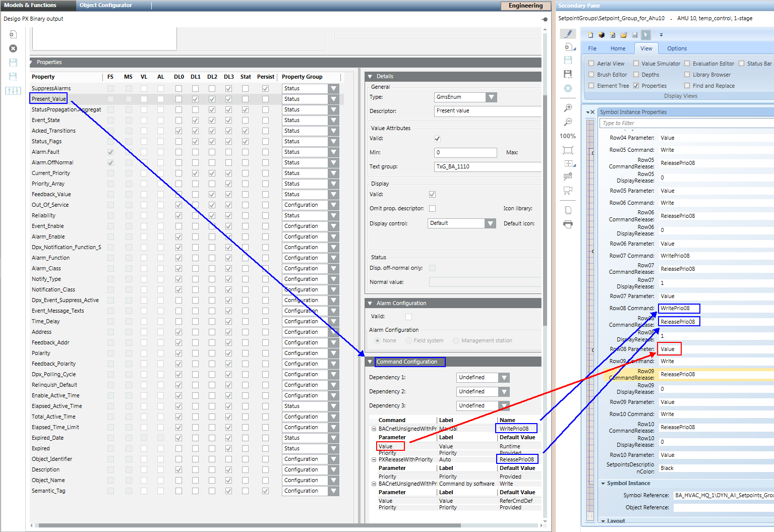Click the Save As icon in secondary pane
Image resolution: width=774 pixels, height=532 pixels.
[x=568, y=74]
